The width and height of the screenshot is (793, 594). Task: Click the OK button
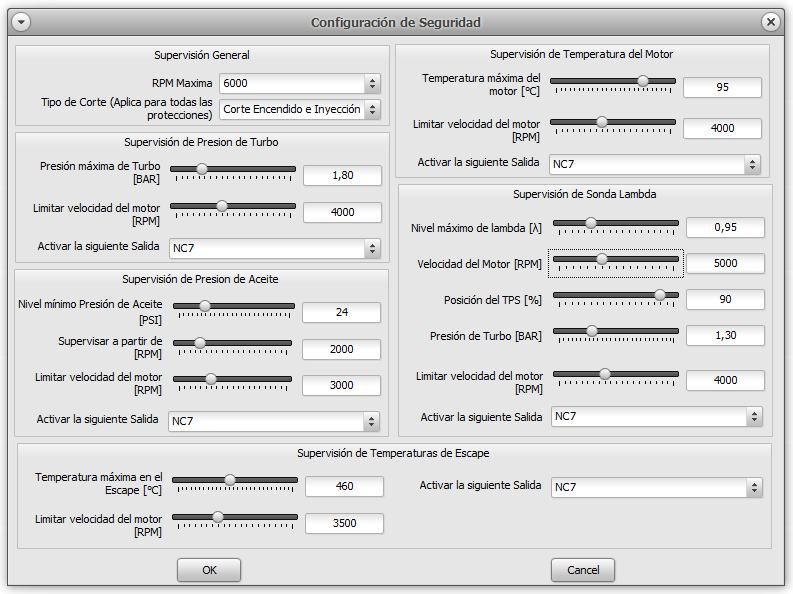coord(209,570)
